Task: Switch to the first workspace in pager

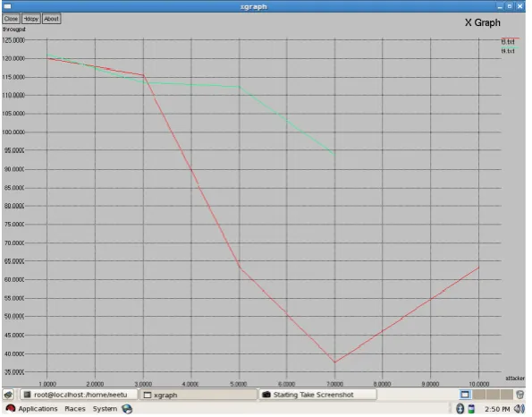Action: [x=466, y=395]
